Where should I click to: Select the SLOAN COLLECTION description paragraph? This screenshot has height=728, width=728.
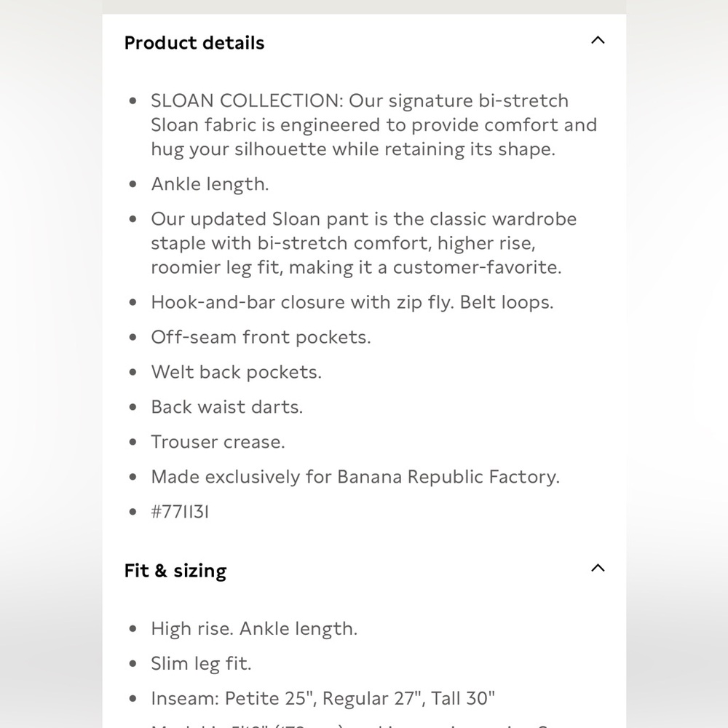(x=373, y=125)
